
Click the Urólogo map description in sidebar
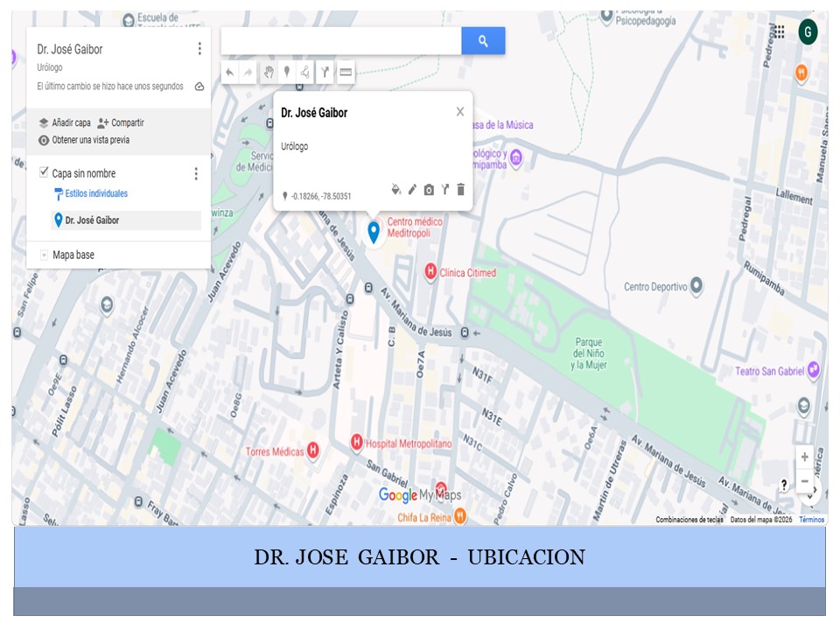coord(50,67)
